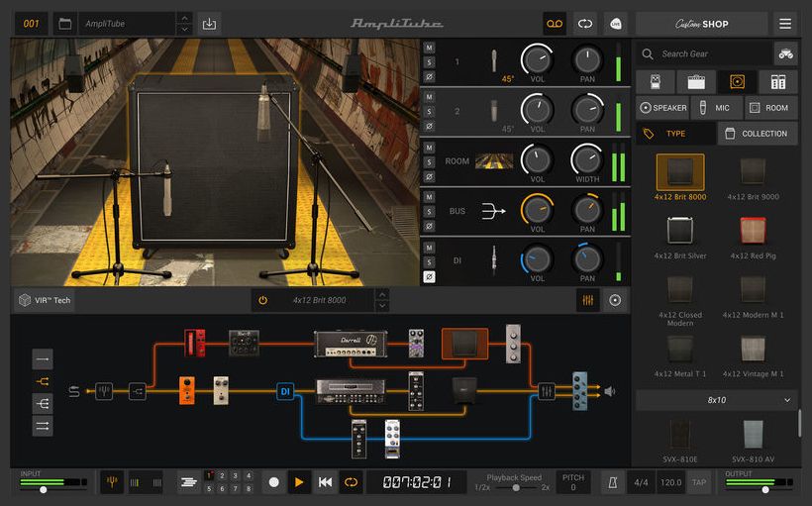Switch to the SPEAKER tab

662,108
